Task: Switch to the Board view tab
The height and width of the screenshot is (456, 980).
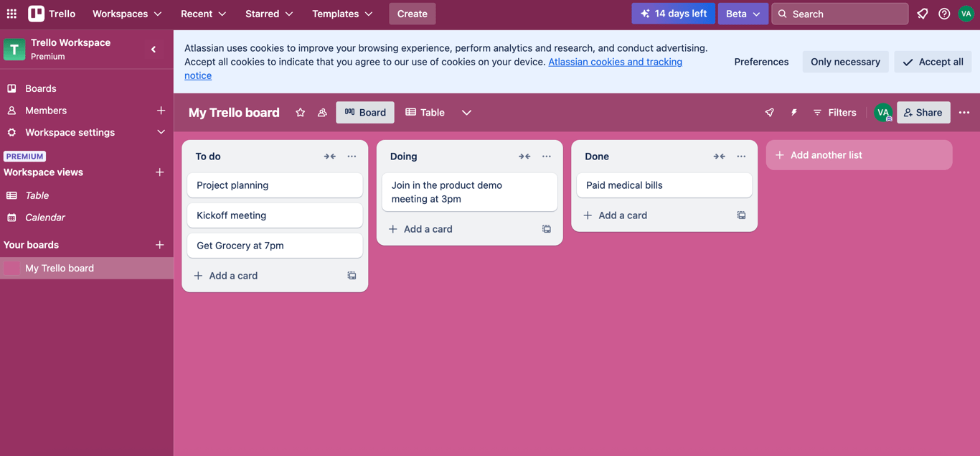Action: point(365,113)
